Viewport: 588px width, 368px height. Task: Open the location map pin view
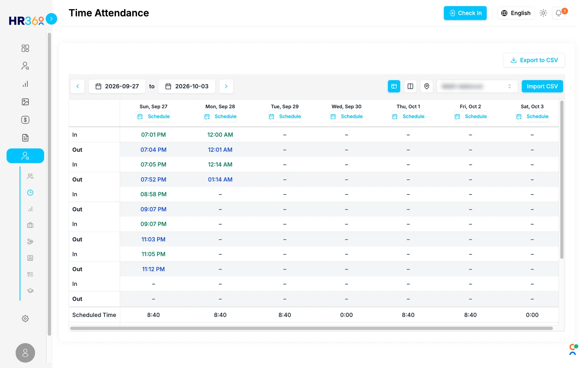(427, 86)
